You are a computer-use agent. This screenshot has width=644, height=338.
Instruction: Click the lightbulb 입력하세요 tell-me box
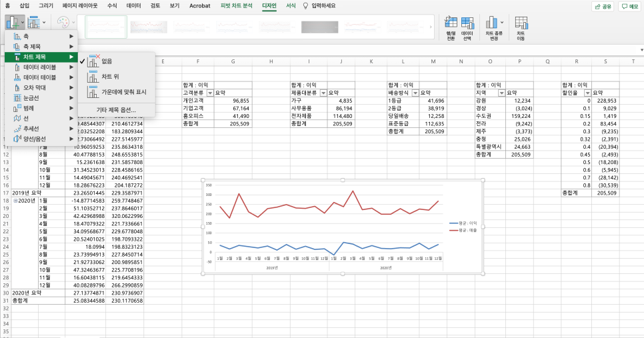coord(319,6)
